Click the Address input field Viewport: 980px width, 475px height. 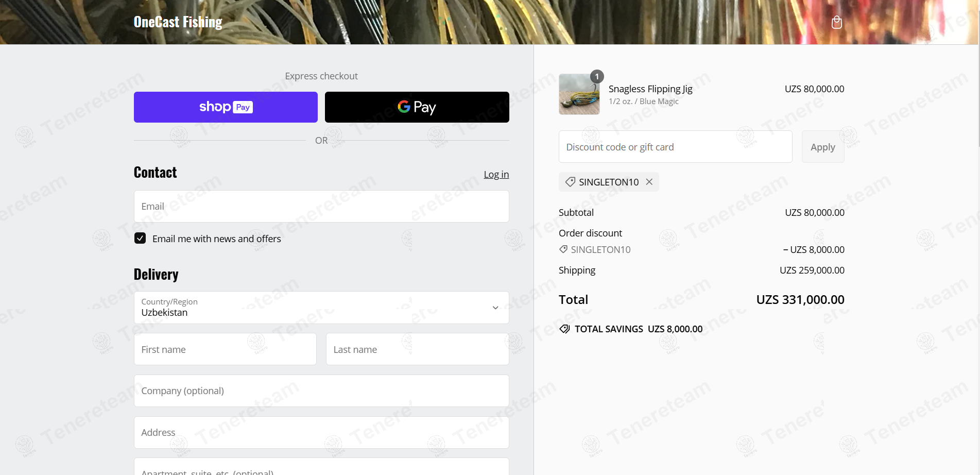coord(321,432)
